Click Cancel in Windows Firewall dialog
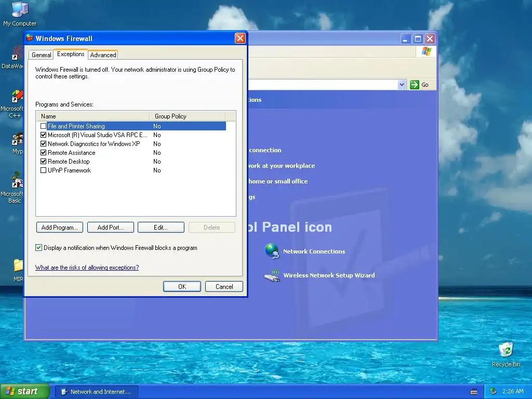Image resolution: width=532 pixels, height=399 pixels. pos(224,286)
